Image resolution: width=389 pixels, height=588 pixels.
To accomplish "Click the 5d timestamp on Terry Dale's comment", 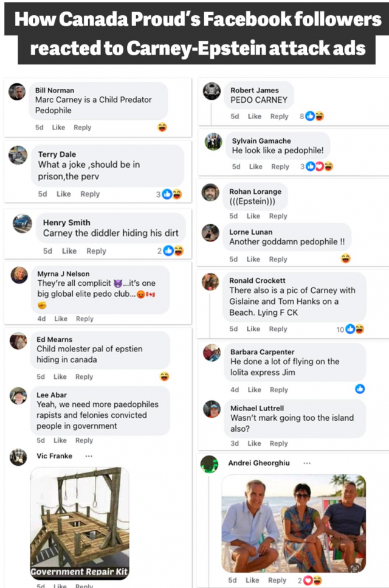I will tap(43, 194).
